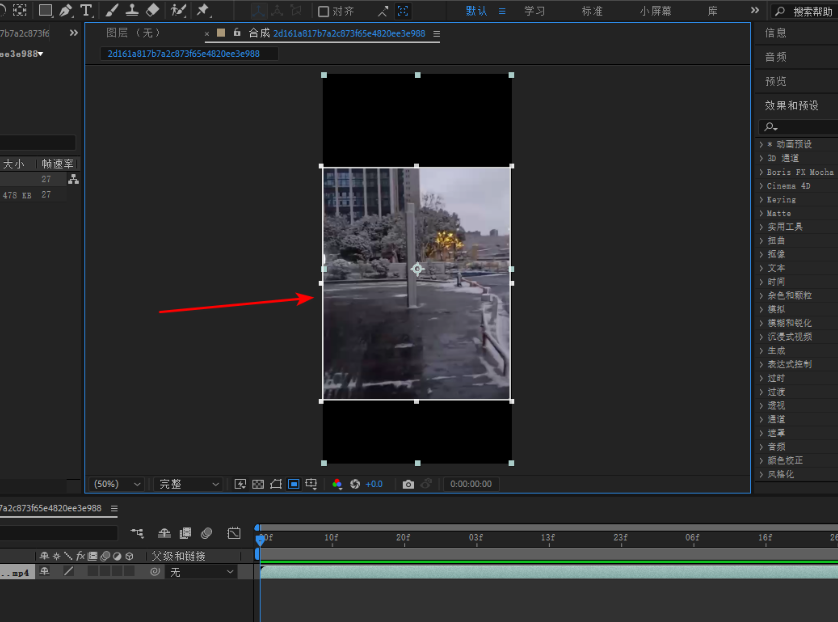Click the 0:00:00:00 timecode in viewer footer
The height and width of the screenshot is (622, 838).
pyautogui.click(x=471, y=484)
